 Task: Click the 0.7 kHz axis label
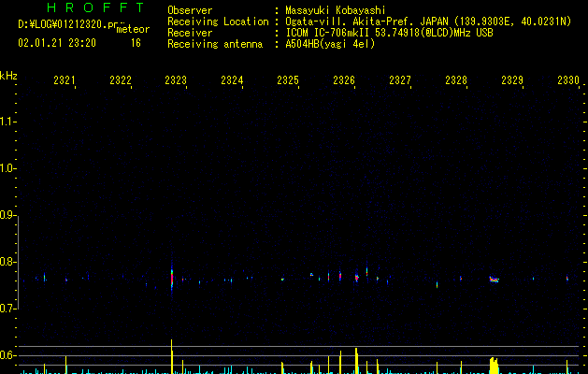[7, 309]
